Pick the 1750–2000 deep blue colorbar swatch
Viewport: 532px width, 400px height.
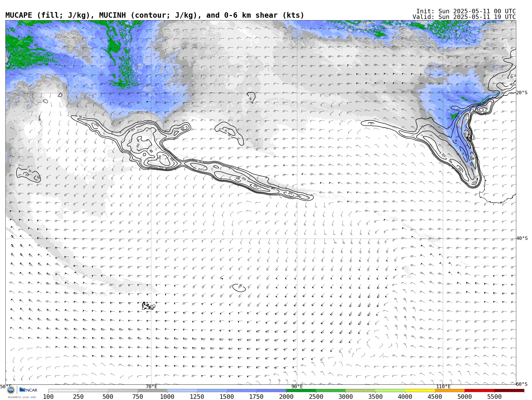pyautogui.click(x=271, y=390)
